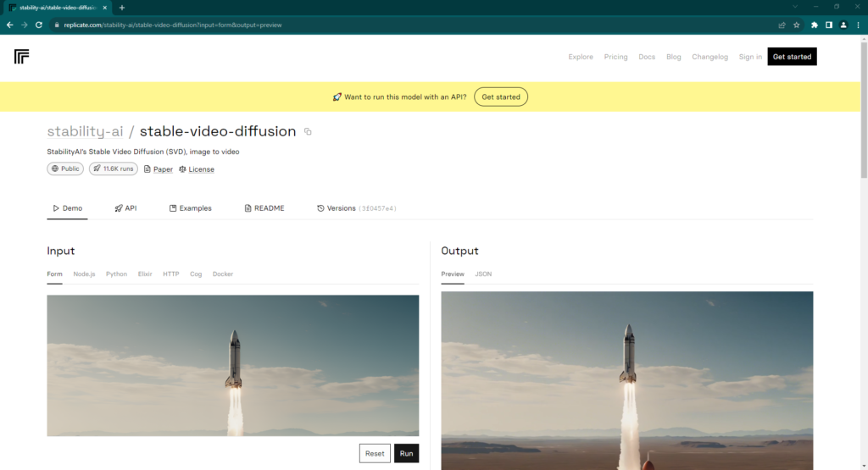Click the output video preview
This screenshot has height=470, width=868.
pyautogui.click(x=627, y=381)
